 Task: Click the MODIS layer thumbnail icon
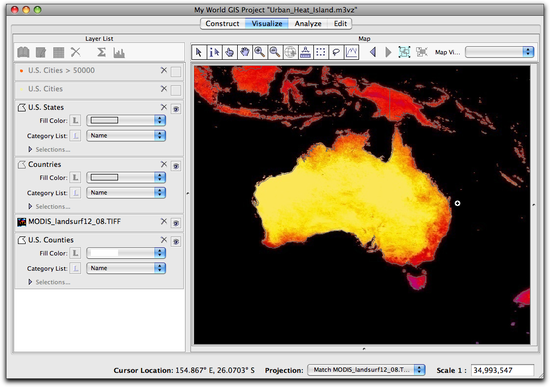(22, 222)
